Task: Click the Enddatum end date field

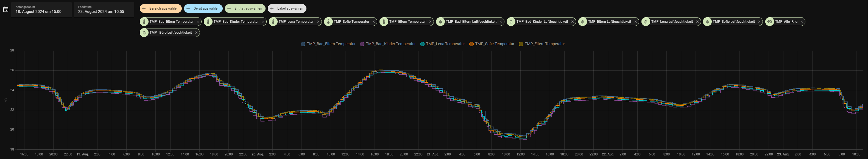Action: 104,9
